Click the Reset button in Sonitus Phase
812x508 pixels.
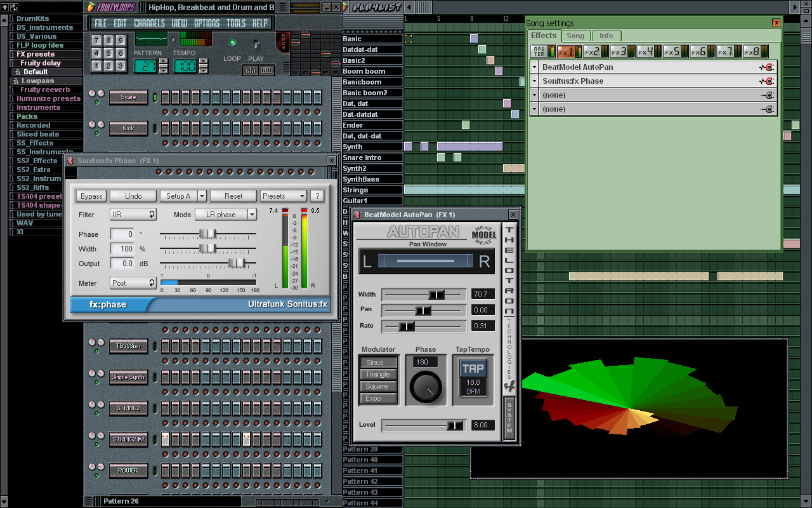coord(233,196)
